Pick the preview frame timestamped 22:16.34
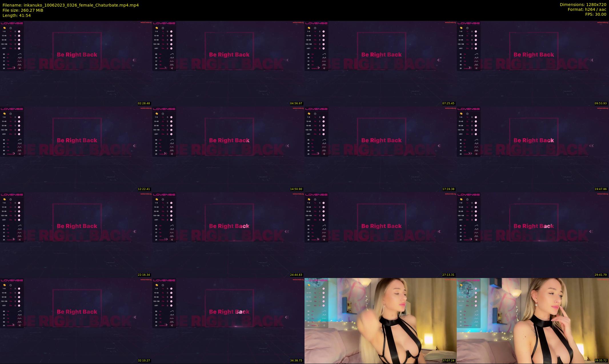Image resolution: width=609 pixels, height=364 pixels. [76, 235]
